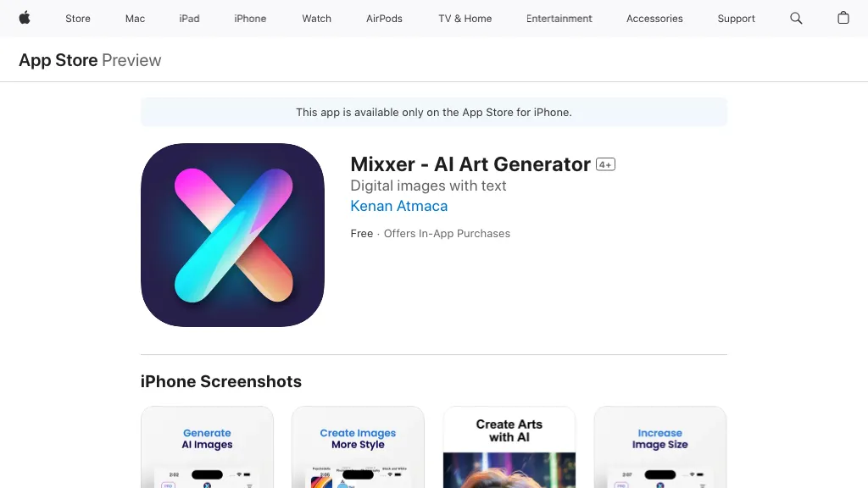Open the search magnifier icon
The height and width of the screenshot is (488, 868).
point(796,19)
